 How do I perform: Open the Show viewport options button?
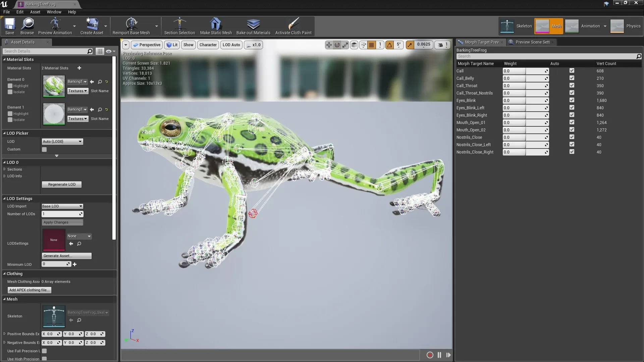[189, 45]
